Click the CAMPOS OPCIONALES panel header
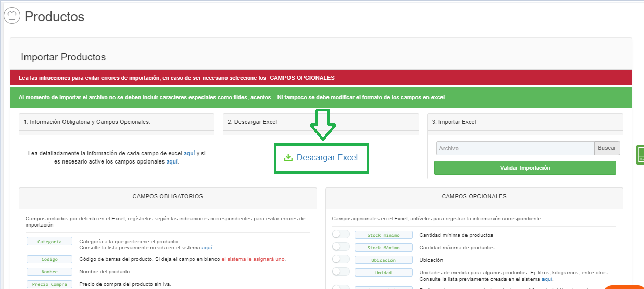This screenshot has width=644, height=289. 474,196
